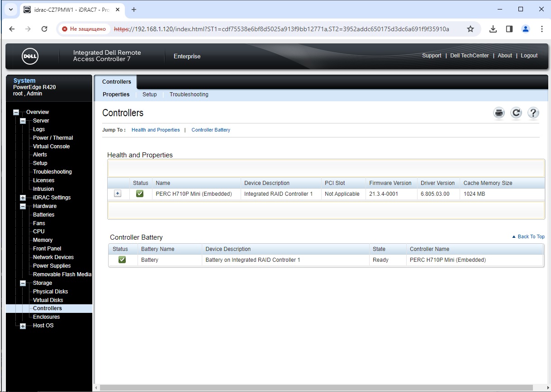Print the Controllers page via printer icon

click(499, 113)
